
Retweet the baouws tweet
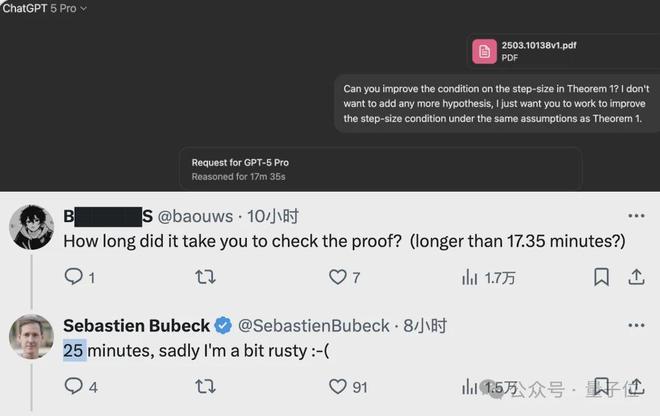tap(205, 277)
